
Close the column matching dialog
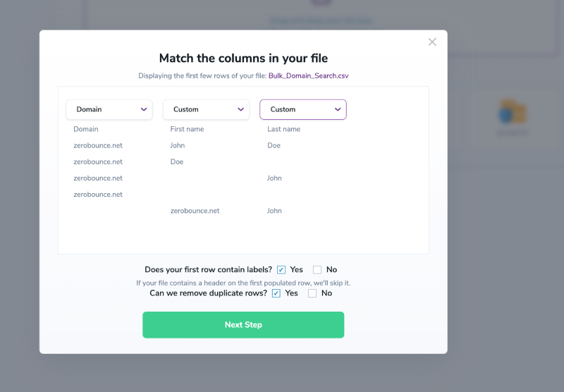click(432, 42)
